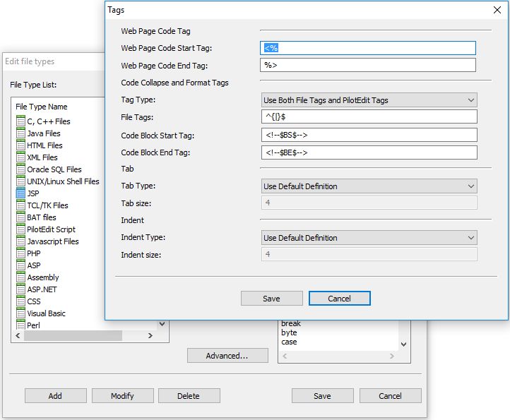This screenshot has width=510, height=420.
Task: Select BAT files in the list
Action: (x=41, y=217)
